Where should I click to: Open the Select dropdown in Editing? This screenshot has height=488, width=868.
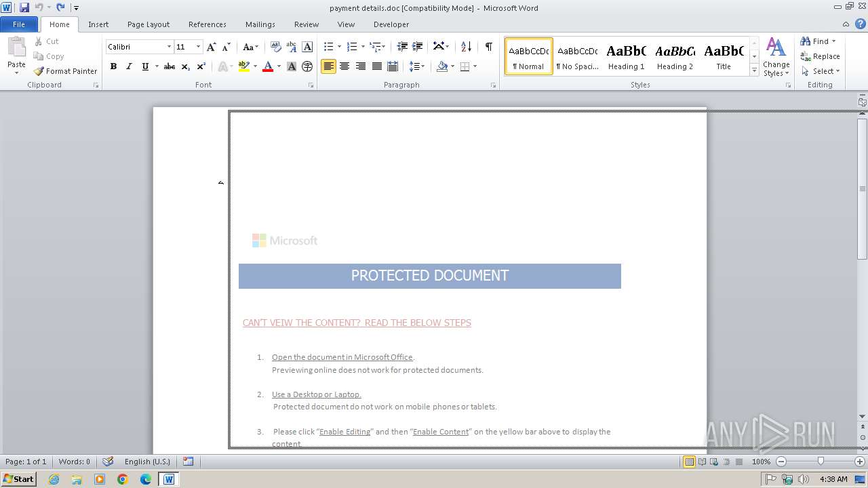pos(820,71)
